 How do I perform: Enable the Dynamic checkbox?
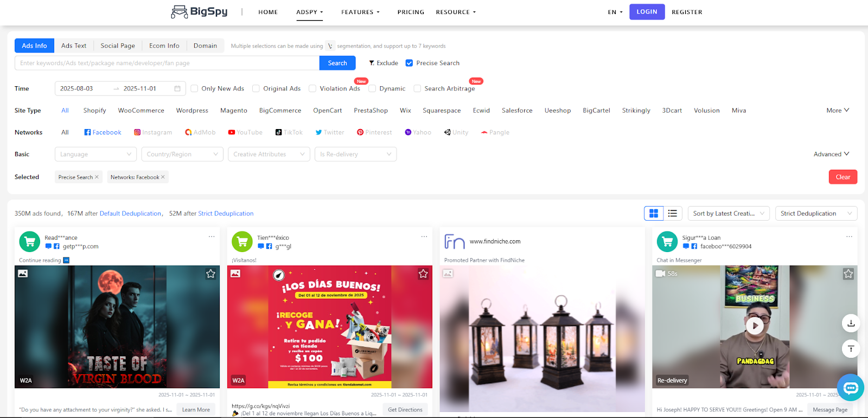point(372,88)
